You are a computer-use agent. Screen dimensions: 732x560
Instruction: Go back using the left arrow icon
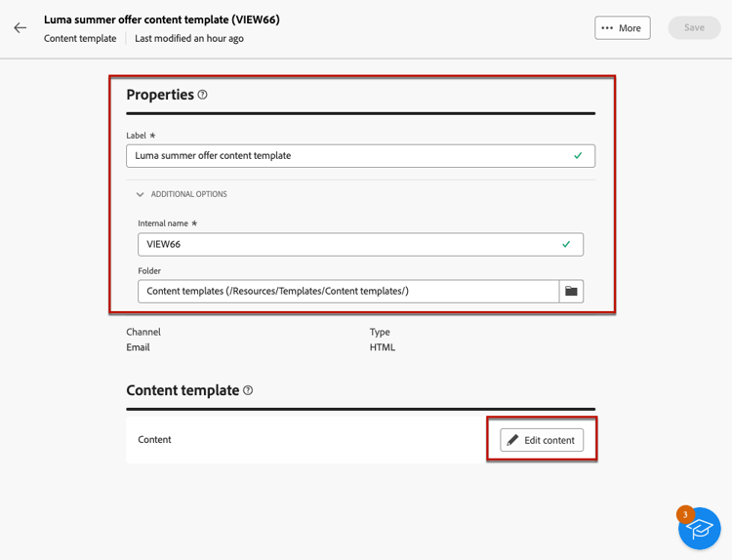tap(20, 28)
